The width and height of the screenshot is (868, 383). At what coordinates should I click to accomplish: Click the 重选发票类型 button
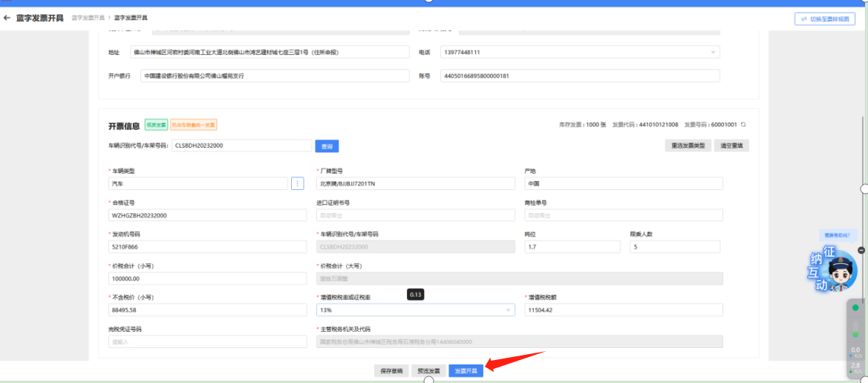(688, 145)
